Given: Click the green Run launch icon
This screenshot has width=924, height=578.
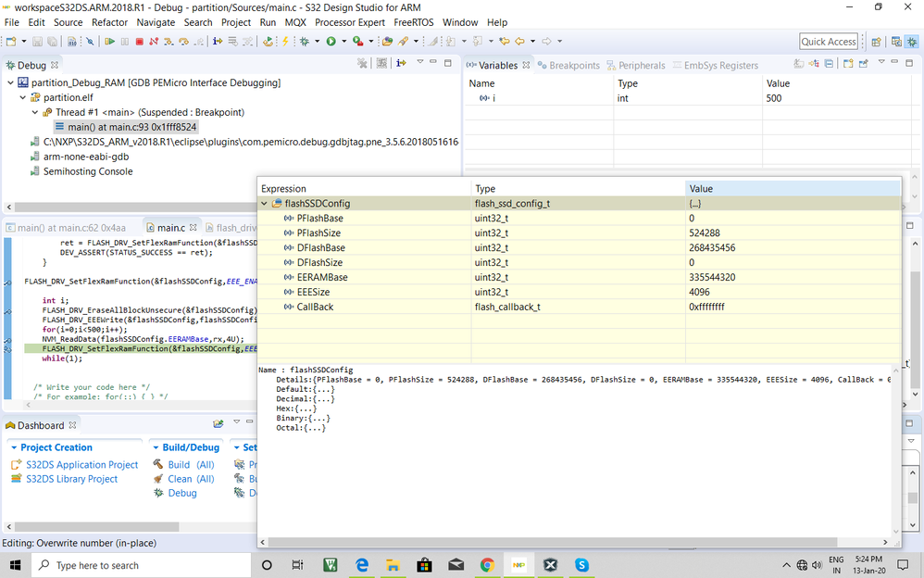Looking at the screenshot, I should click(x=331, y=42).
